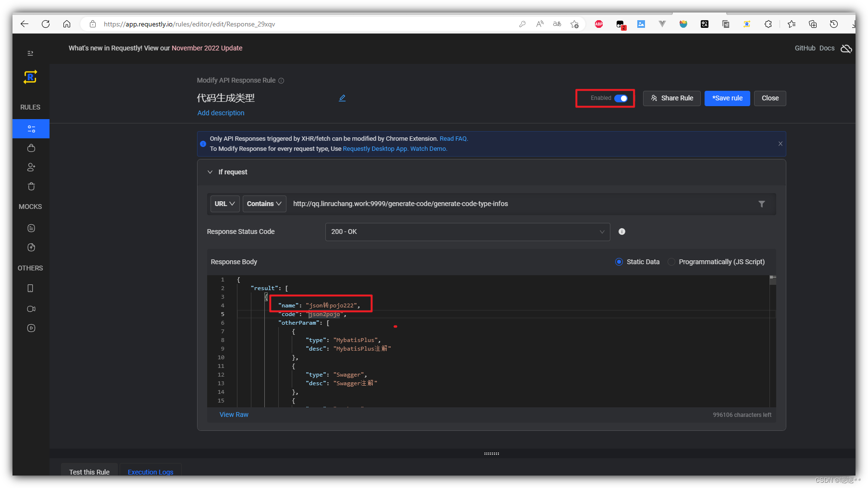The width and height of the screenshot is (868, 488).
Task: Reload the page with the refresh icon
Action: click(x=46, y=24)
